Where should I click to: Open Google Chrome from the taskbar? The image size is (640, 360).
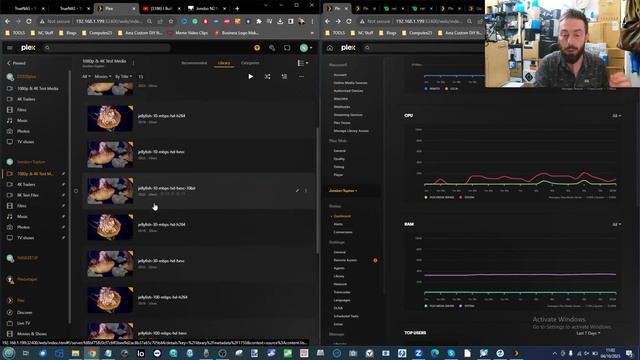[x=92, y=353]
